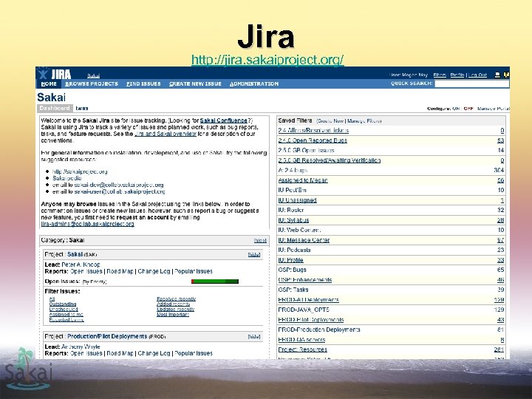The height and width of the screenshot is (399, 532).
Task: Filter Sakai issues by All
Action: point(52,299)
